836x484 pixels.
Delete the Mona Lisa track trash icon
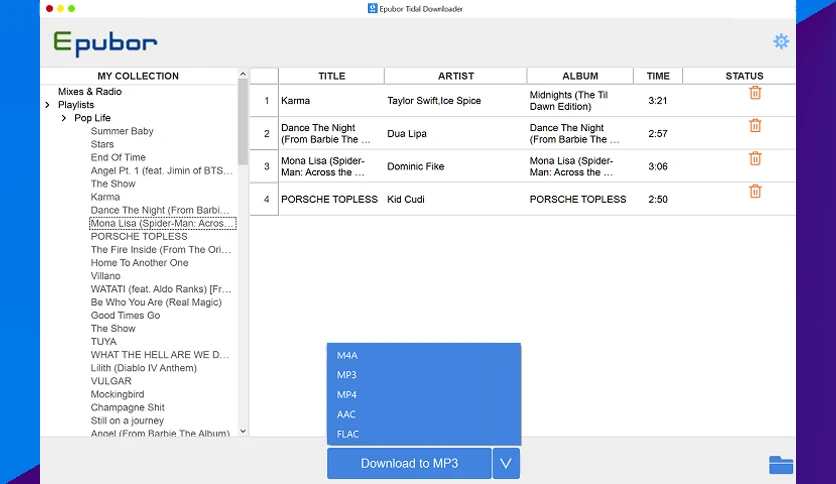click(755, 158)
